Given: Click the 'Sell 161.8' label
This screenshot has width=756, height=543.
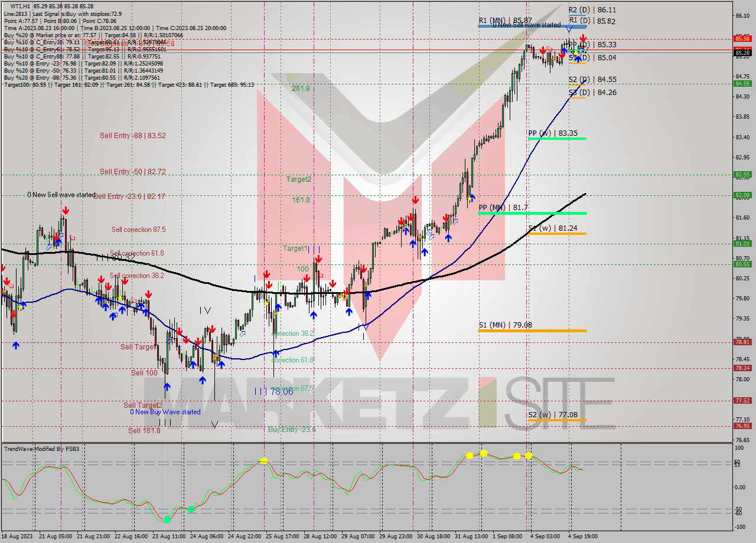Looking at the screenshot, I should click(x=144, y=431).
